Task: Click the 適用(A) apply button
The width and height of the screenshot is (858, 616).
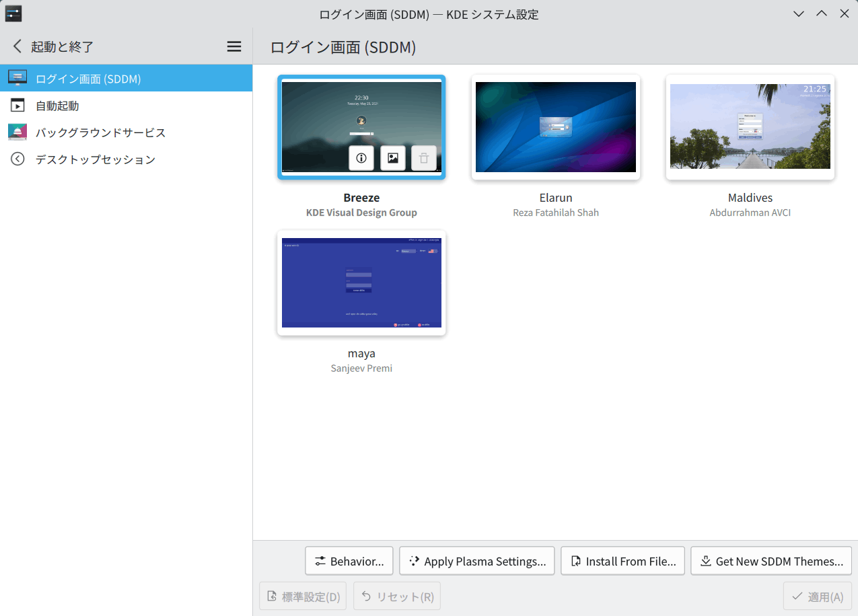Action: pyautogui.click(x=818, y=596)
